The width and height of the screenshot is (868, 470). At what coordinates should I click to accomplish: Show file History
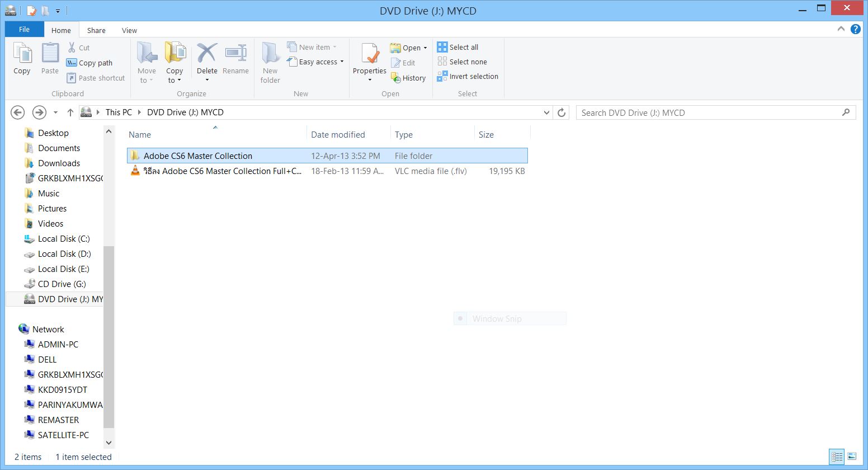pos(409,78)
